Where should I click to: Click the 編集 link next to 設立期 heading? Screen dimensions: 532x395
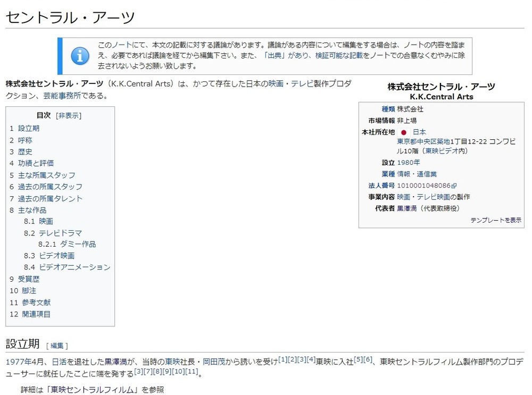pyautogui.click(x=56, y=345)
